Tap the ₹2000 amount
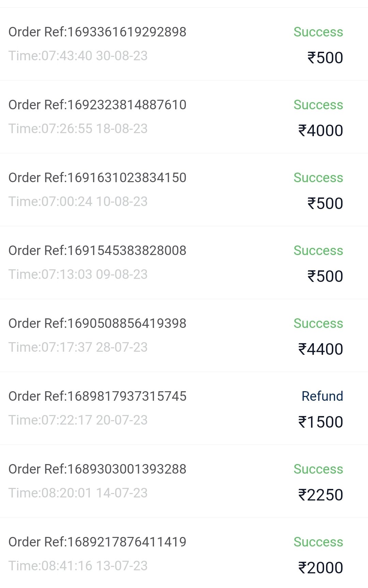This screenshot has height=588, width=368. point(321,568)
